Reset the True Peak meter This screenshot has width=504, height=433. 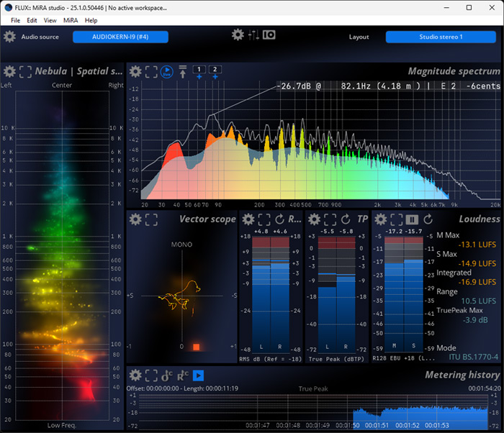coord(346,219)
